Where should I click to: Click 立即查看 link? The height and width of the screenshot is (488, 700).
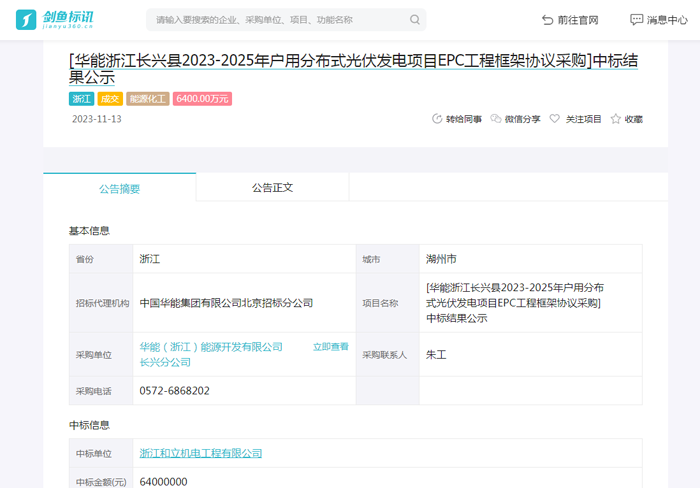[x=330, y=347]
